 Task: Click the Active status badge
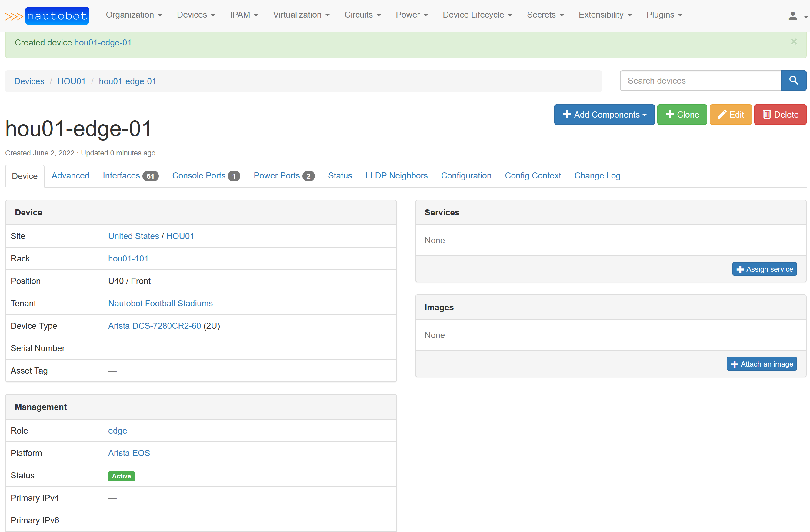(x=121, y=476)
